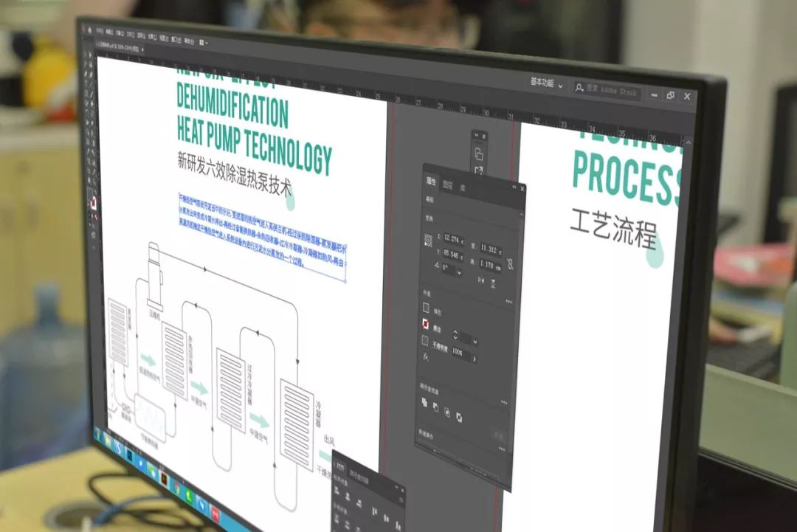797x532 pixels.
Task: Click the Intersect pathfinder icon
Action: (447, 412)
